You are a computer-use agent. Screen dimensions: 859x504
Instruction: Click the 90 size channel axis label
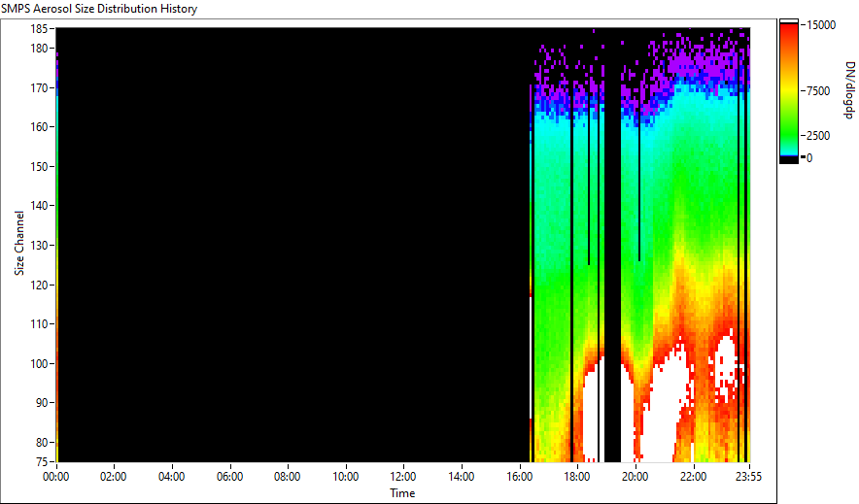point(42,403)
